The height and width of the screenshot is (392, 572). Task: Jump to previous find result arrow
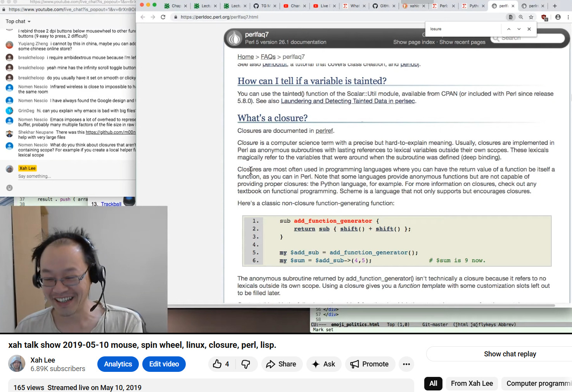pos(509,29)
